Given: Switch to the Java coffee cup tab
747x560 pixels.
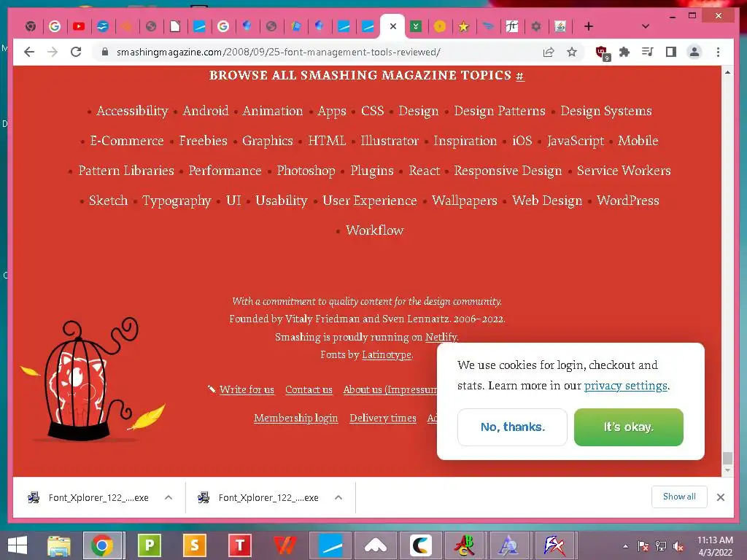Looking at the screenshot, I should coord(560,26).
